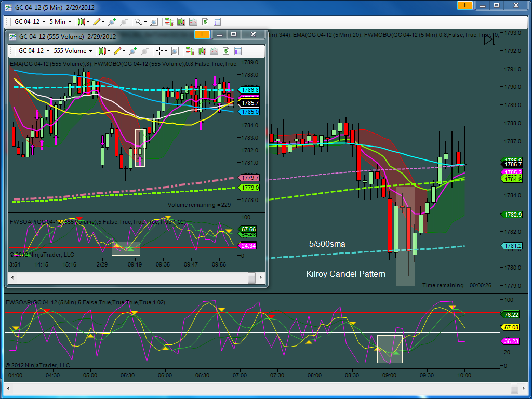Screen dimensions: 532x399
Task: Click the magenta 24.34 oscillator marker
Action: pos(248,246)
